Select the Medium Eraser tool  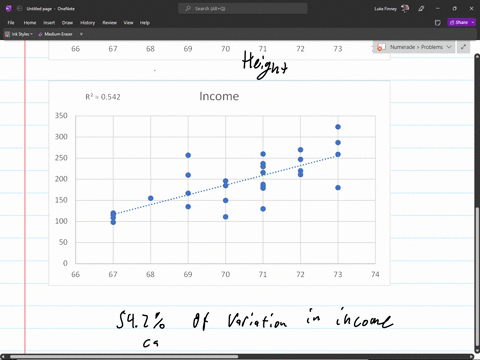[55, 34]
